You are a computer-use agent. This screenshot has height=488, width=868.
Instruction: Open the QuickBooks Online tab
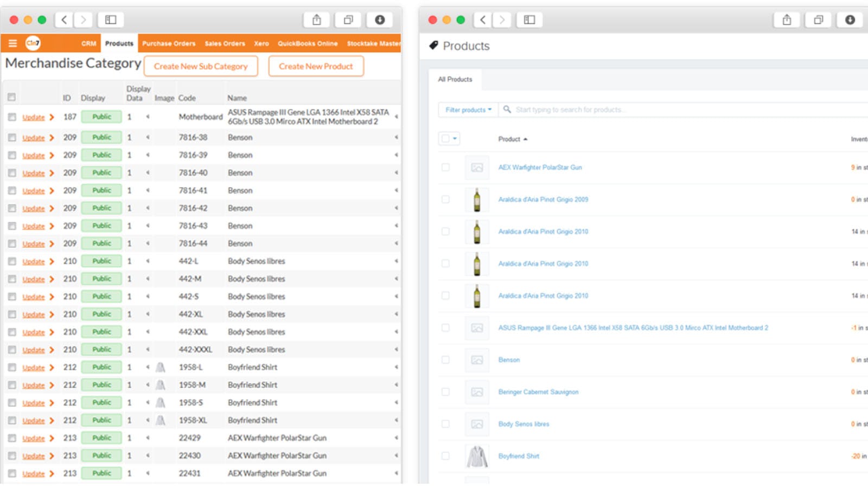click(x=308, y=43)
